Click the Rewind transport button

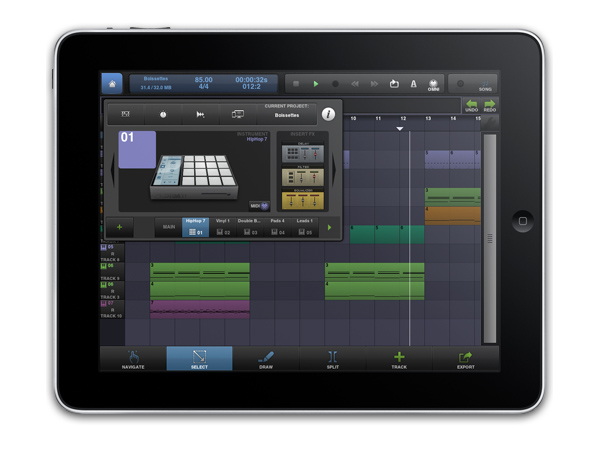point(355,84)
